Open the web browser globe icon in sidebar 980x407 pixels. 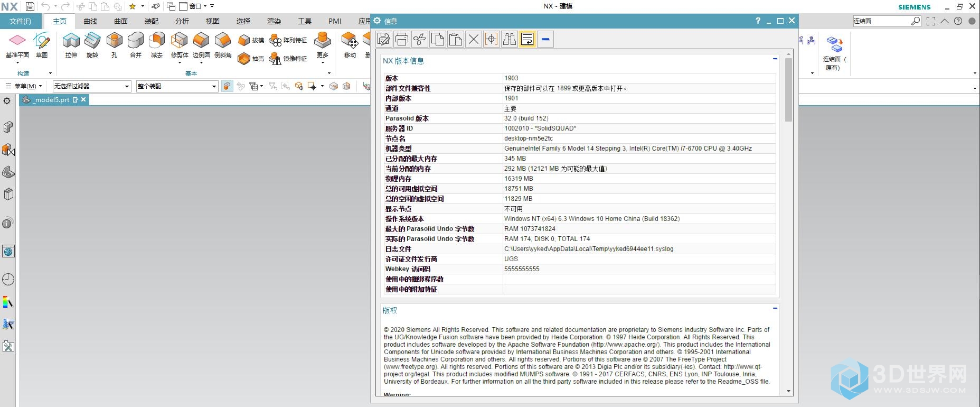click(8, 251)
